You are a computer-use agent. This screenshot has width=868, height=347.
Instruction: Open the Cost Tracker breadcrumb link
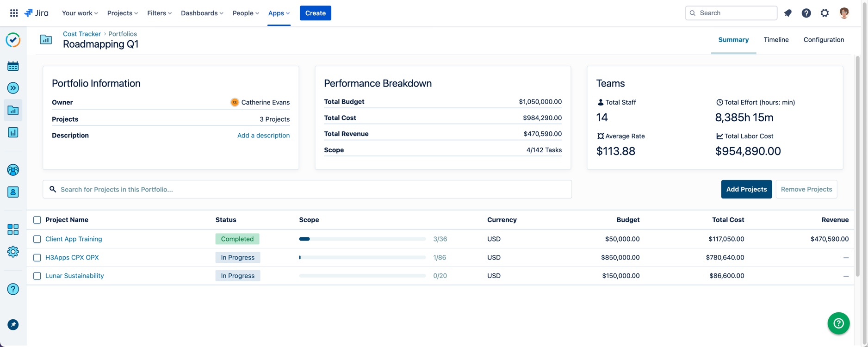pos(82,34)
